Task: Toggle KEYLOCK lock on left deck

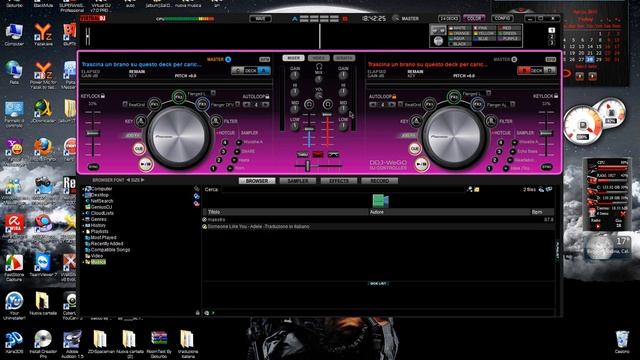Action: [103, 96]
